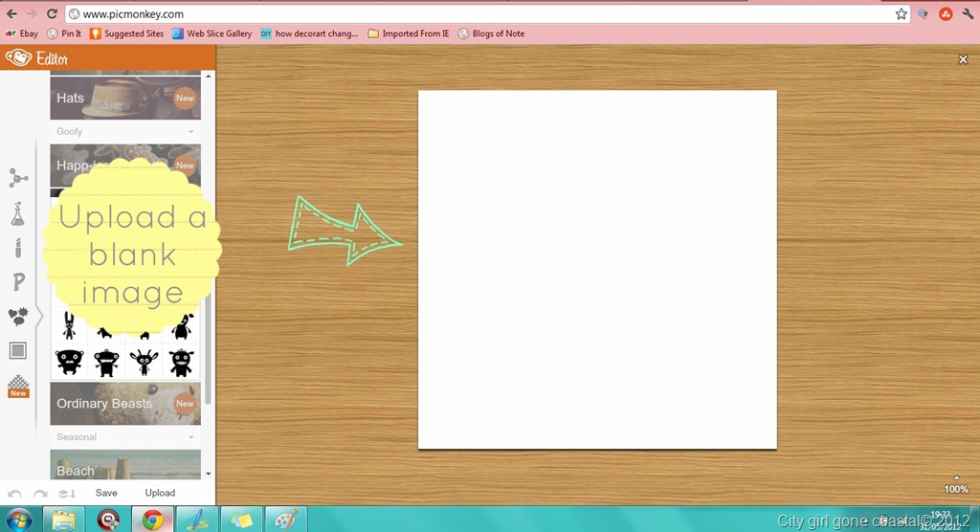Bookmark this page with the star
Screen dimensions: 980x532
[x=901, y=13]
